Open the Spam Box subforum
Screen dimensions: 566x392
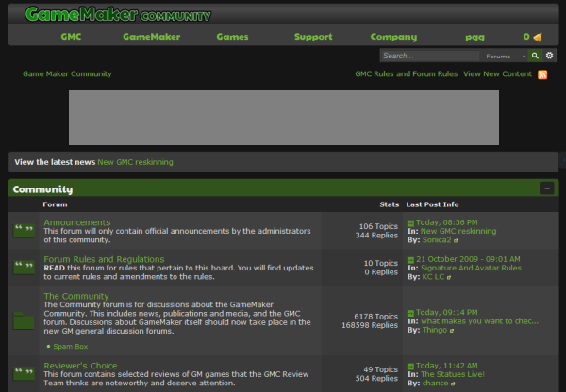(x=71, y=347)
